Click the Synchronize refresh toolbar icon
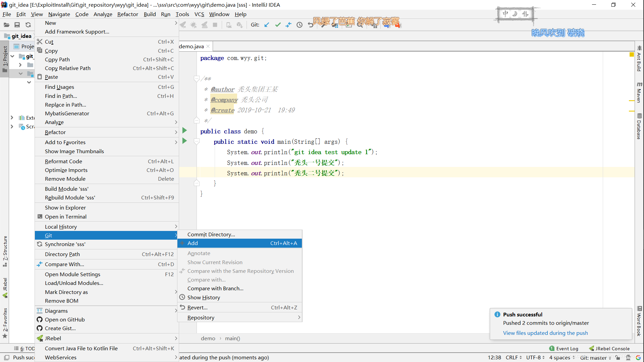Screen dimensions: 644x362 [x=28, y=25]
